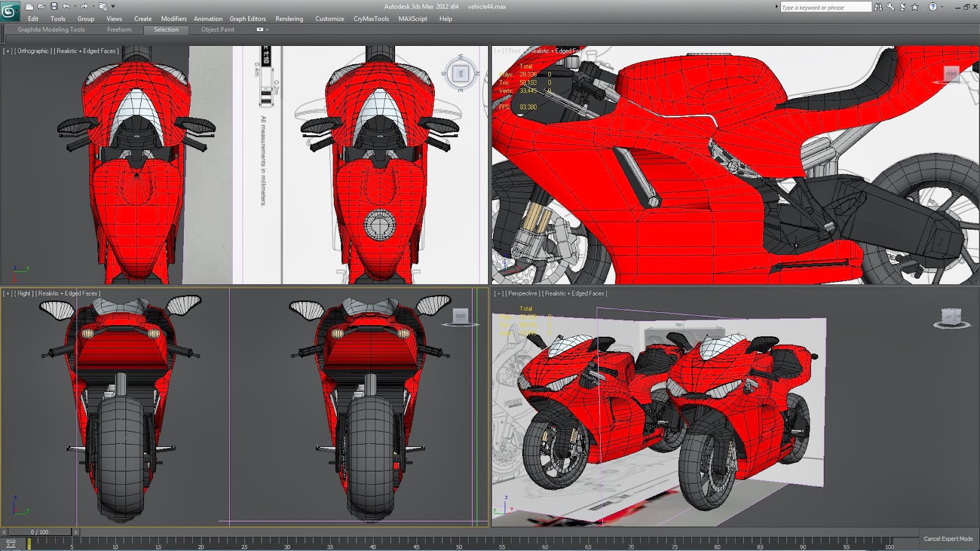Open Mini Curve Editor icon beside the trackbar

tap(10, 544)
